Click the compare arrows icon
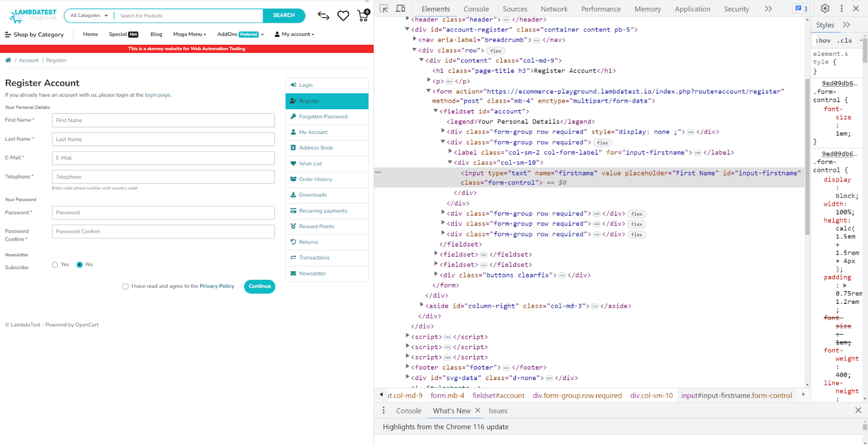The width and height of the screenshot is (868, 445). tap(323, 16)
